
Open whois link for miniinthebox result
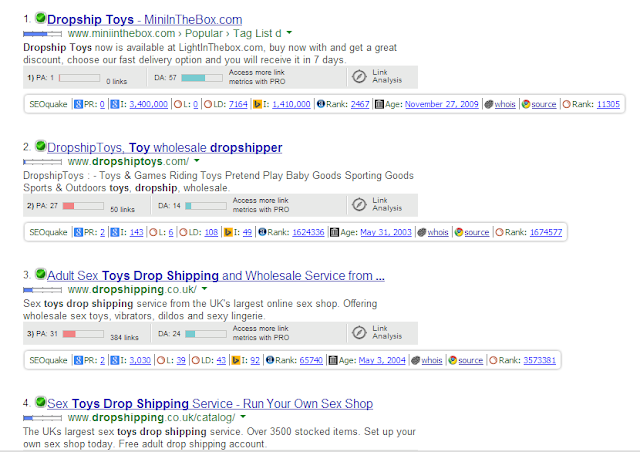(505, 104)
